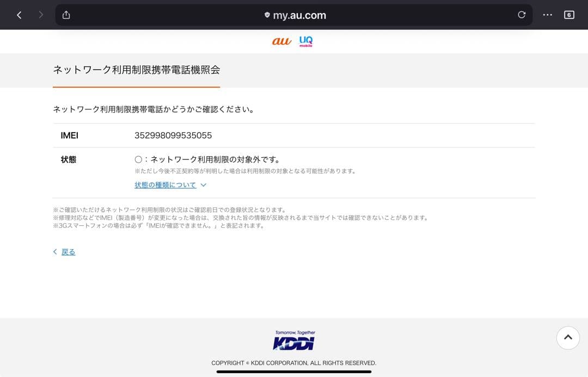Reload the my.au.com page
This screenshot has height=377, width=588.
522,15
